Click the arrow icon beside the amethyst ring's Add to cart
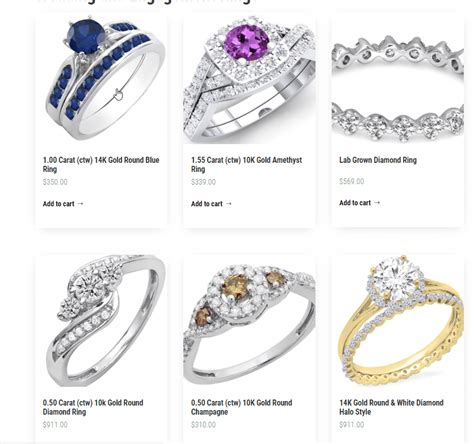The width and height of the screenshot is (474, 444). (229, 204)
